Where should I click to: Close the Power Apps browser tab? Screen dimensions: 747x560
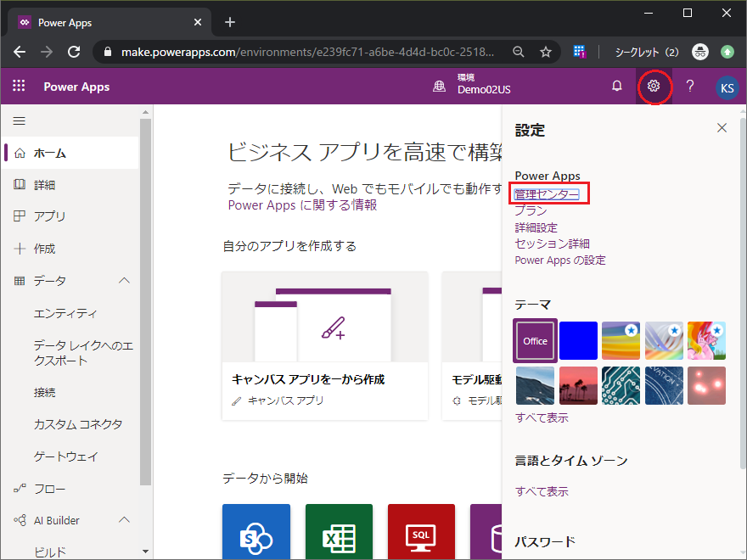(198, 22)
